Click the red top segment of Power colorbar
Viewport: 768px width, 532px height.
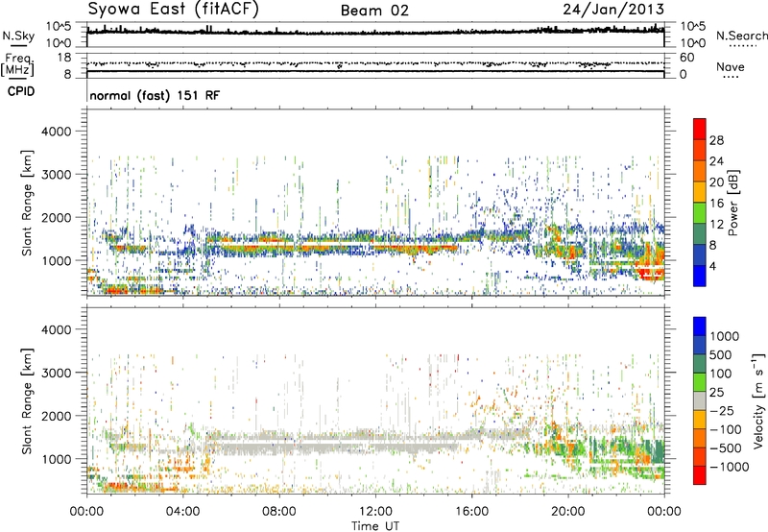coord(700,129)
